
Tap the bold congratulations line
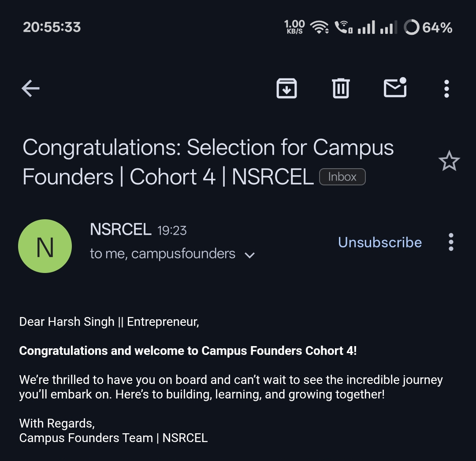(x=188, y=351)
